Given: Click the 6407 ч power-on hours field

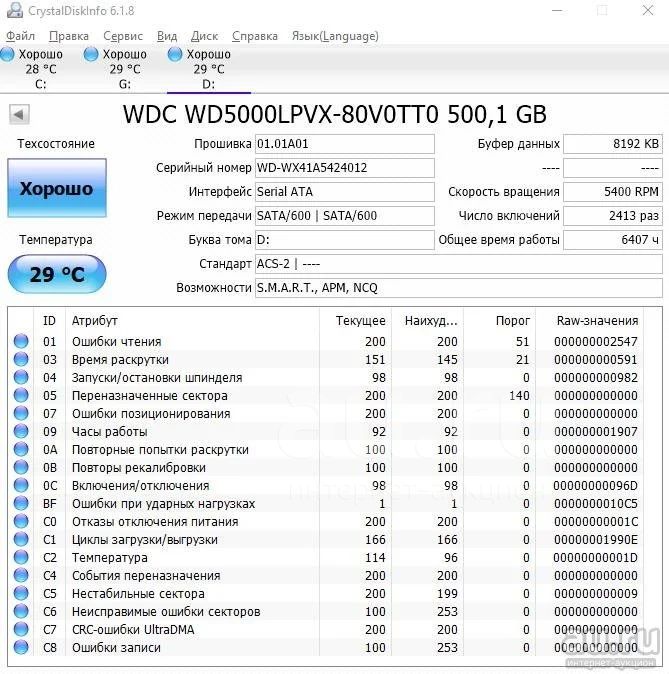Looking at the screenshot, I should click(x=613, y=239).
